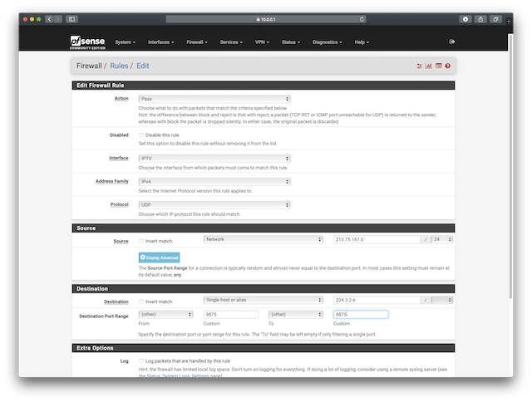Open the Interface dropdown showing IPTV
This screenshot has height=402, width=532.
214,159
